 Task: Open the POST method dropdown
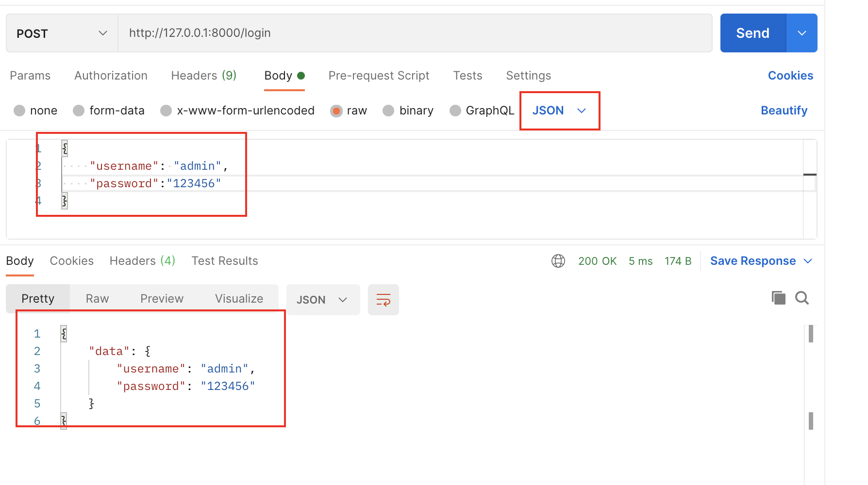(62, 33)
